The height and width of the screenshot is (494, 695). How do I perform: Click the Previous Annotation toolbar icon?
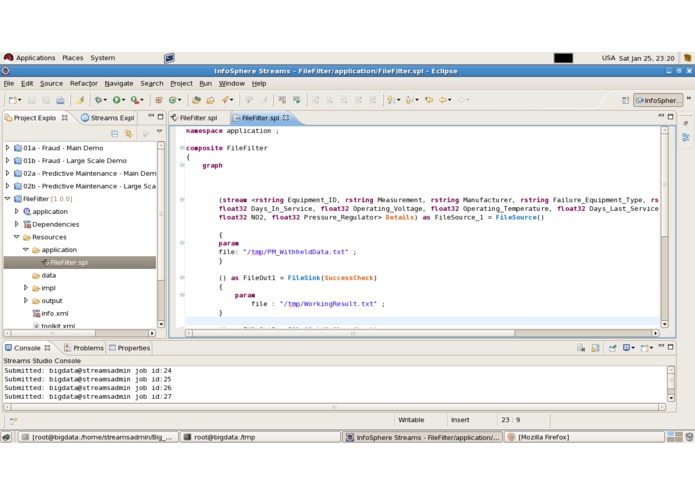[x=409, y=100]
